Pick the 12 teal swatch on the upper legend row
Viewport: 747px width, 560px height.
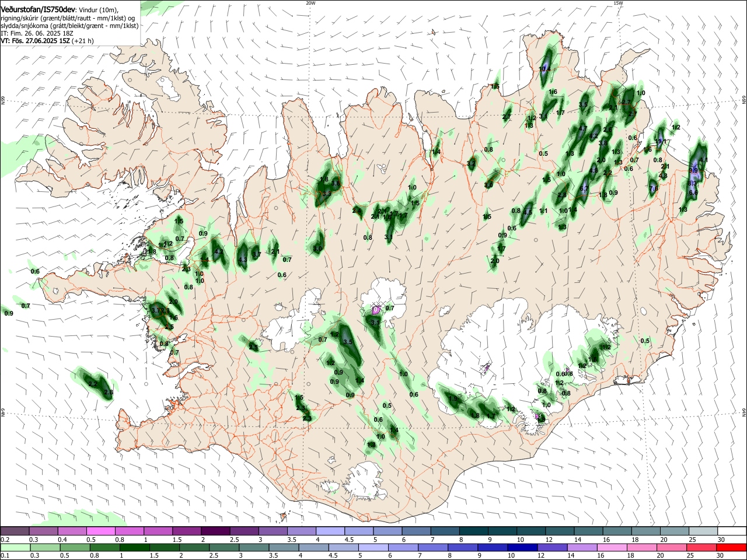(x=560, y=531)
